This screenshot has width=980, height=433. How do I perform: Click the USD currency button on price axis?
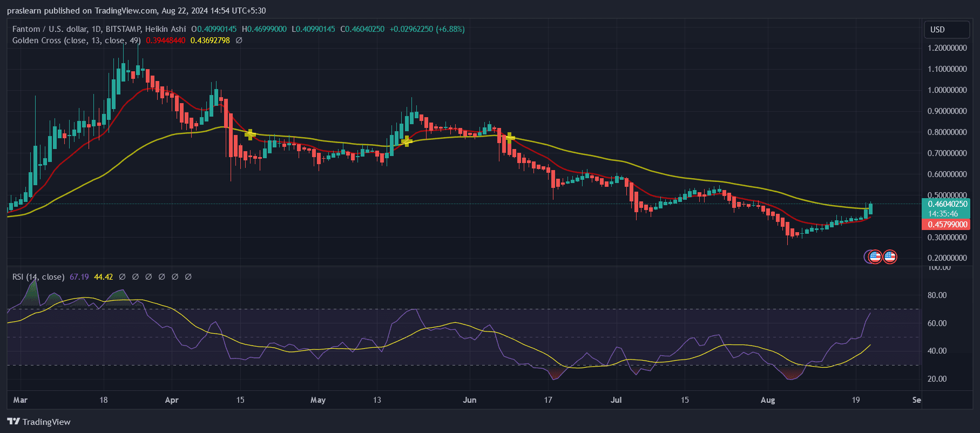947,30
